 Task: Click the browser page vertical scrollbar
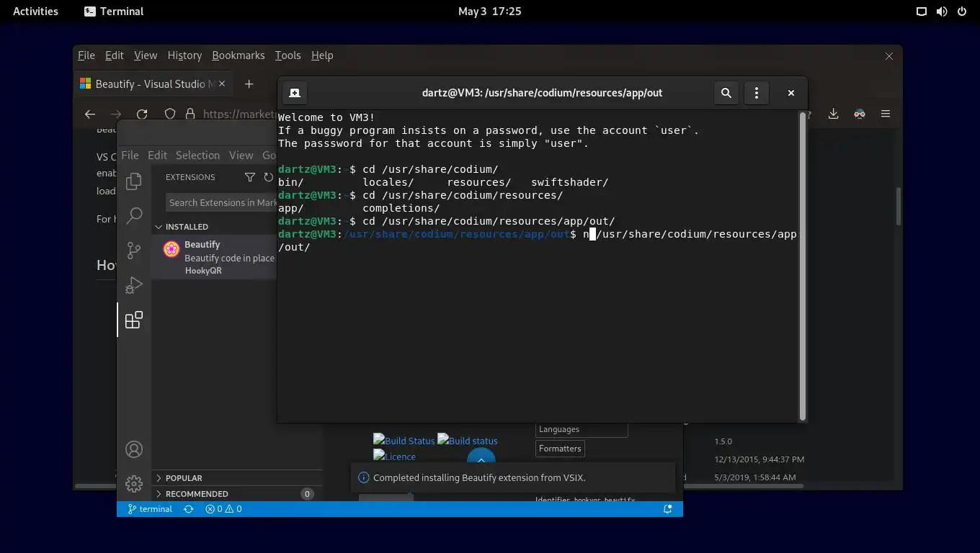point(898,206)
